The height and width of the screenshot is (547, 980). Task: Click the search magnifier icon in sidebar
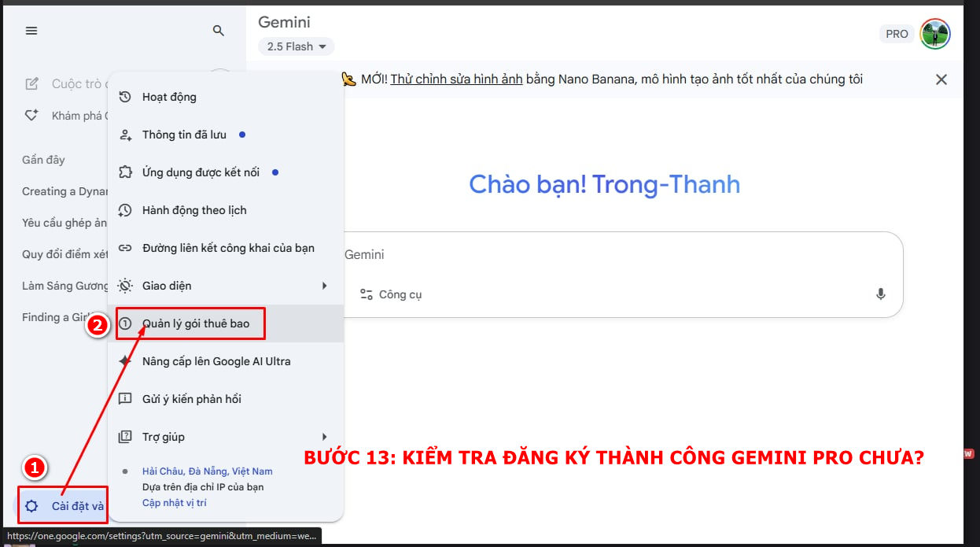(219, 31)
